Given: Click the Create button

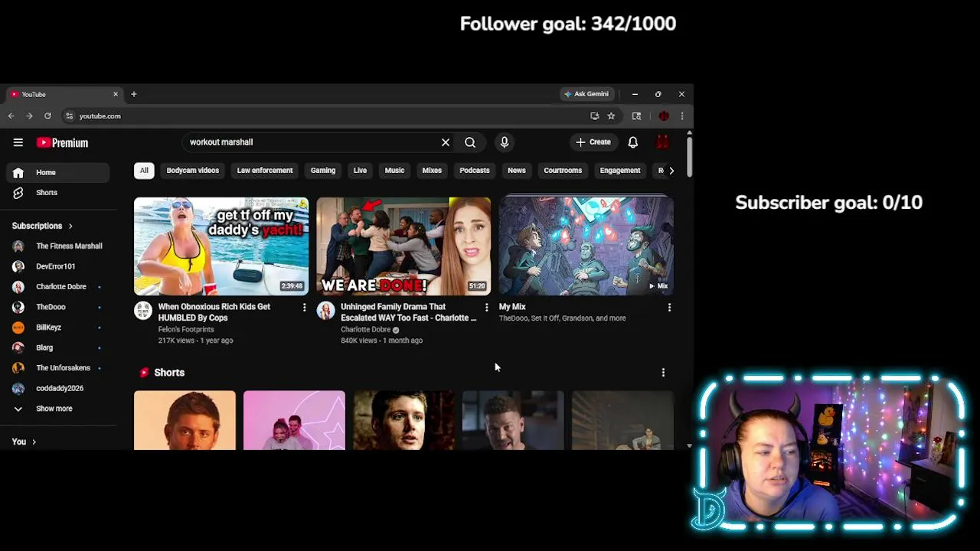Looking at the screenshot, I should tap(593, 142).
